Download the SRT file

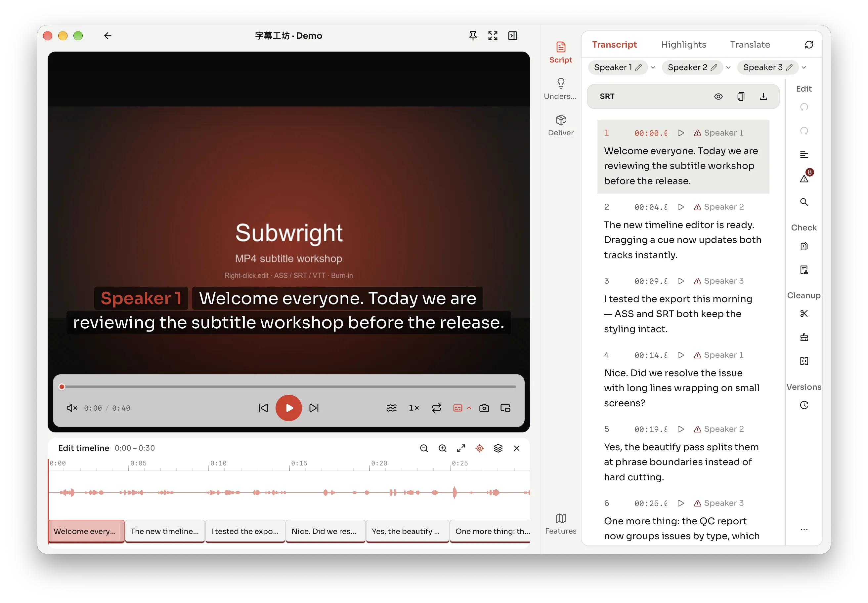763,97
